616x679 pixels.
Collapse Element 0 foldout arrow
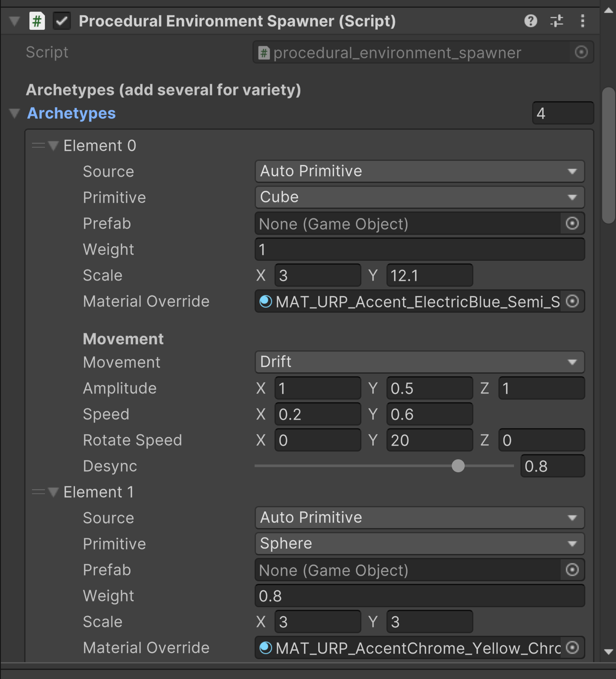coord(53,146)
